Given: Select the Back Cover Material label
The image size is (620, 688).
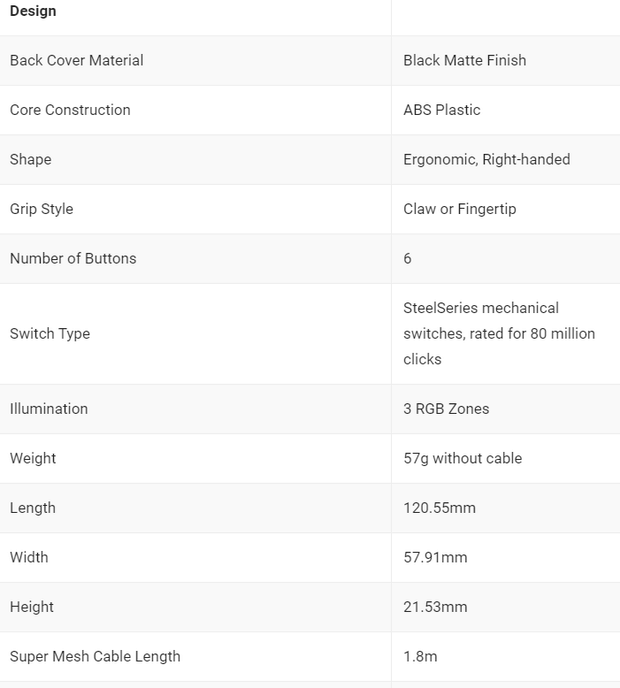Looking at the screenshot, I should pyautogui.click(x=76, y=61).
